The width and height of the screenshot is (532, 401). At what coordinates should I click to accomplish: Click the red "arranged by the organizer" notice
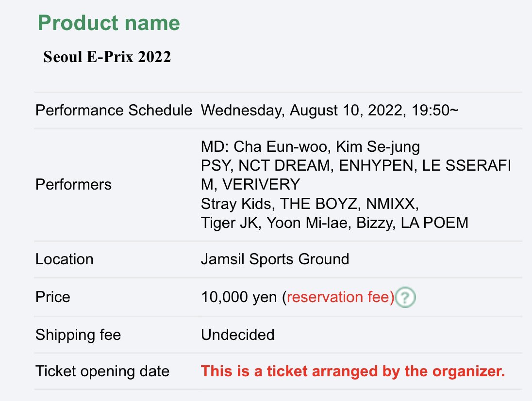(353, 372)
